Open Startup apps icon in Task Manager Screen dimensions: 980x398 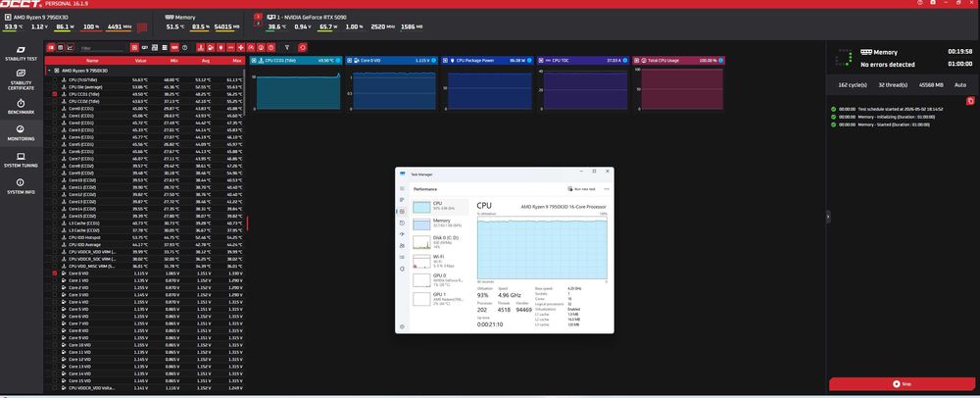click(402, 234)
